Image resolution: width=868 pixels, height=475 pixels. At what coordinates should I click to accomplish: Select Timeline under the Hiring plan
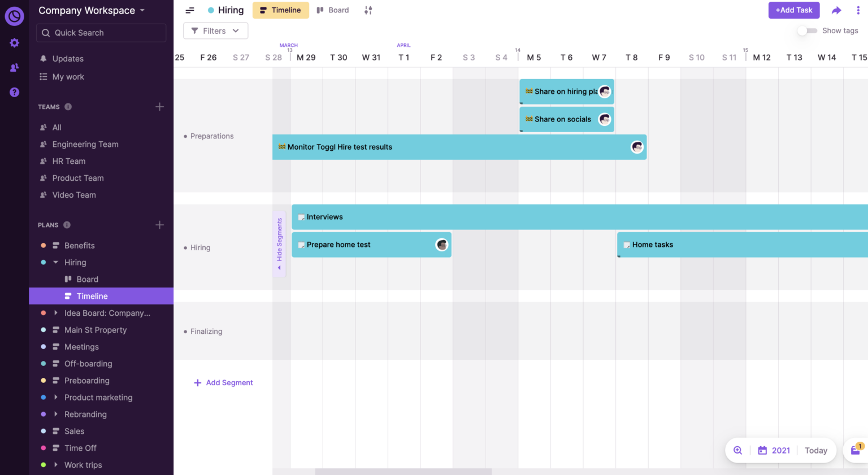tap(93, 296)
